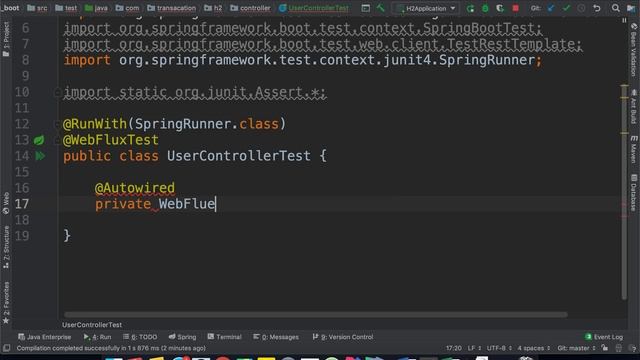
Task: Click the src breadcrumb folder
Action: 37,8
